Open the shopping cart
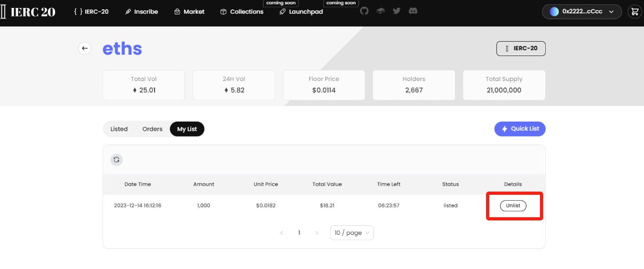Image resolution: width=644 pixels, height=269 pixels. [634, 11]
